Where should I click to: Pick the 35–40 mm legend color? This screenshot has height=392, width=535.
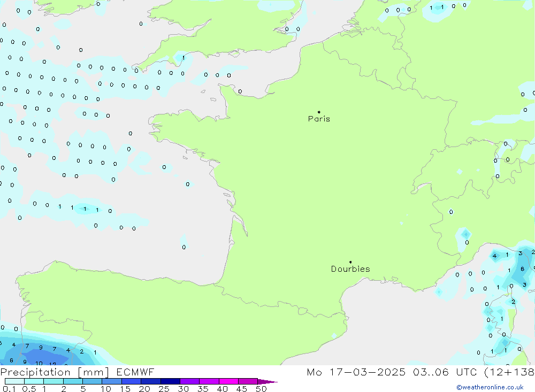coord(209,381)
